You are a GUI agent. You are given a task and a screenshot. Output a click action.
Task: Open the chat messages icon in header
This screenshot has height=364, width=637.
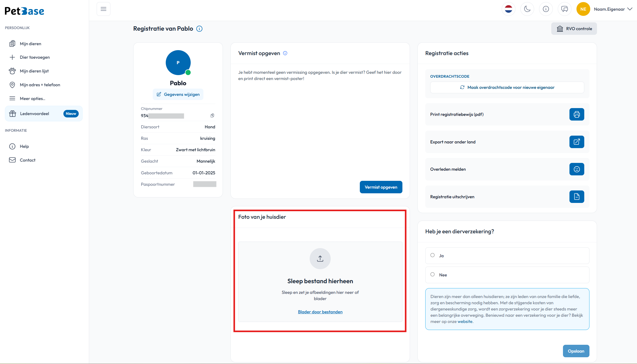click(565, 9)
